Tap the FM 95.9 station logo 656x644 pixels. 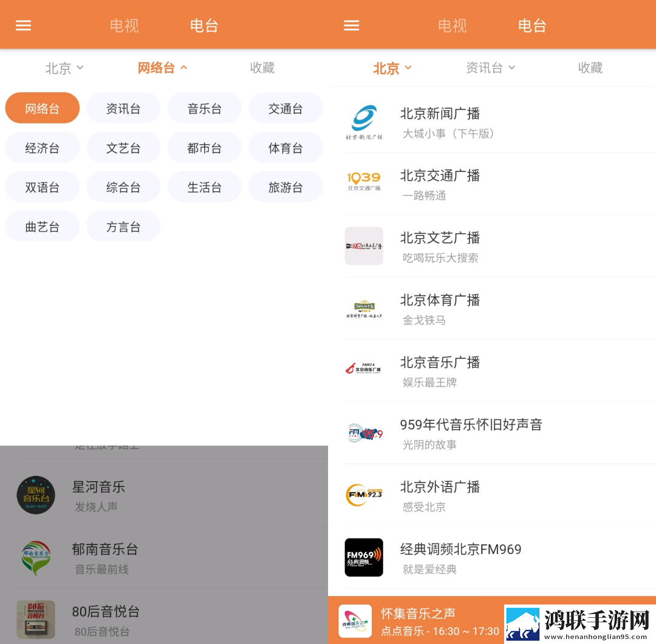[x=364, y=433]
